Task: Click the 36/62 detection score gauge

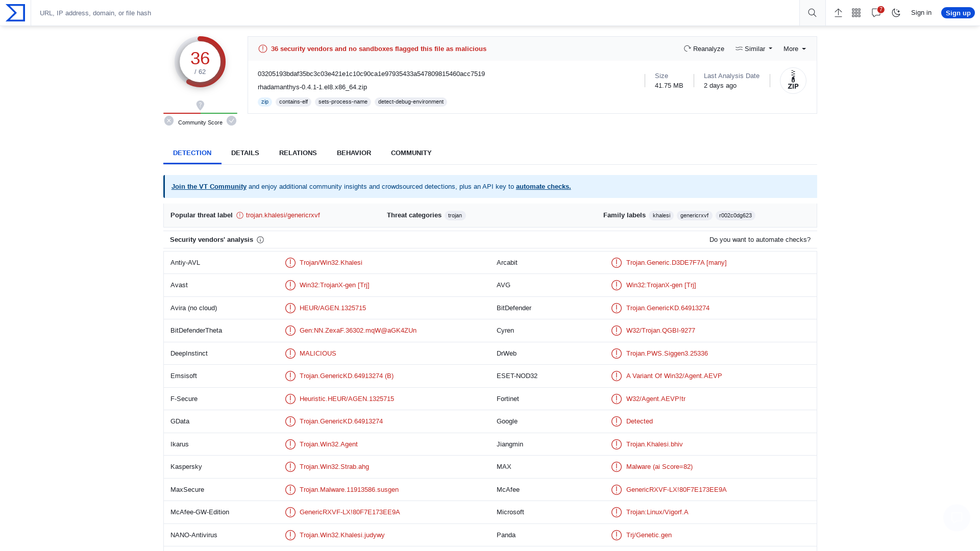Action: coord(200,62)
